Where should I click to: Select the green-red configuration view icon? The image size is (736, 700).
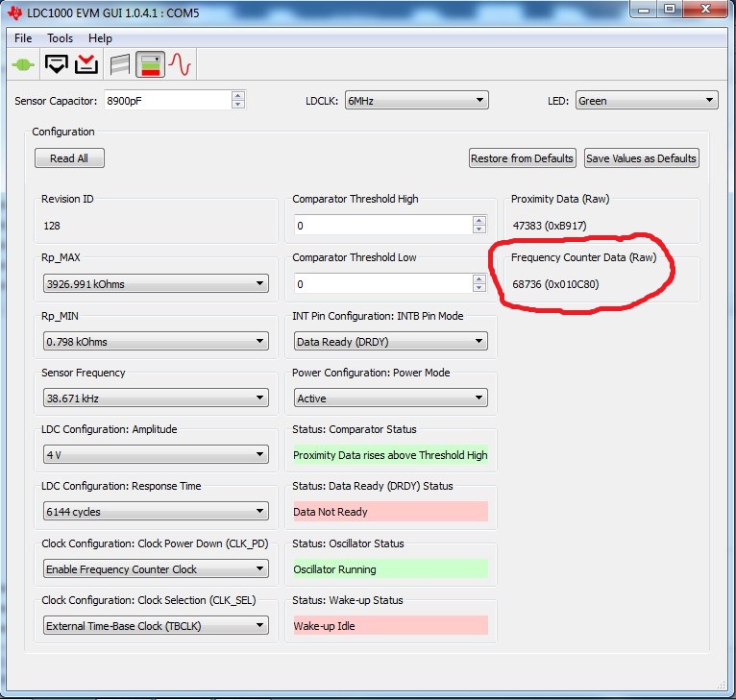click(150, 64)
